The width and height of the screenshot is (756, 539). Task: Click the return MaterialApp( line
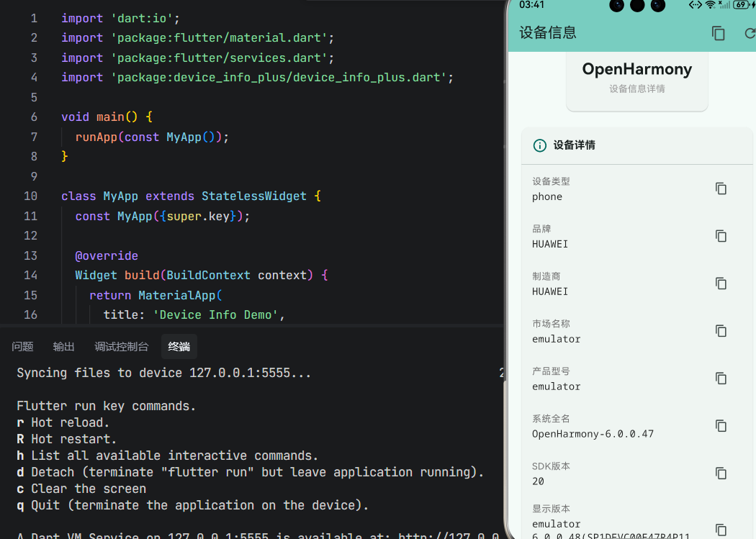(156, 295)
